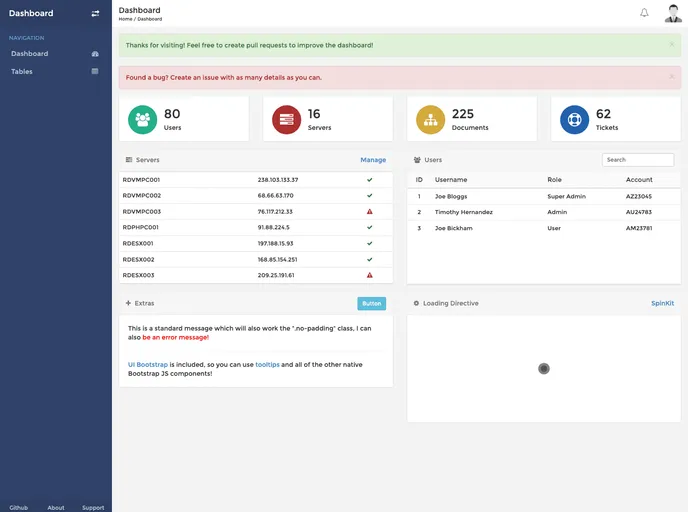This screenshot has width=688, height=512.
Task: Select account AZ23045
Action: point(639,197)
